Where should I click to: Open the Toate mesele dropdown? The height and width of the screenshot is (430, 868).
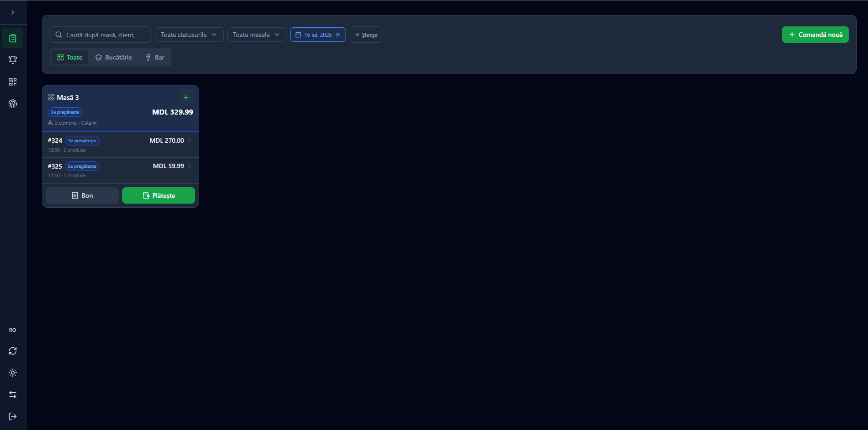[x=256, y=35]
